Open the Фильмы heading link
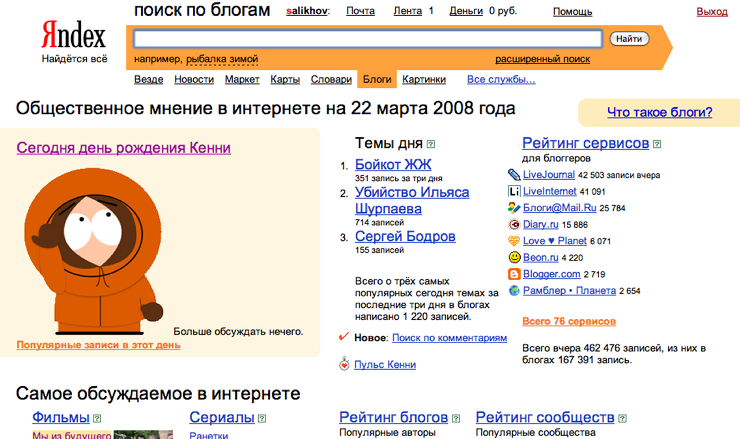The width and height of the screenshot is (740, 439). (61, 417)
